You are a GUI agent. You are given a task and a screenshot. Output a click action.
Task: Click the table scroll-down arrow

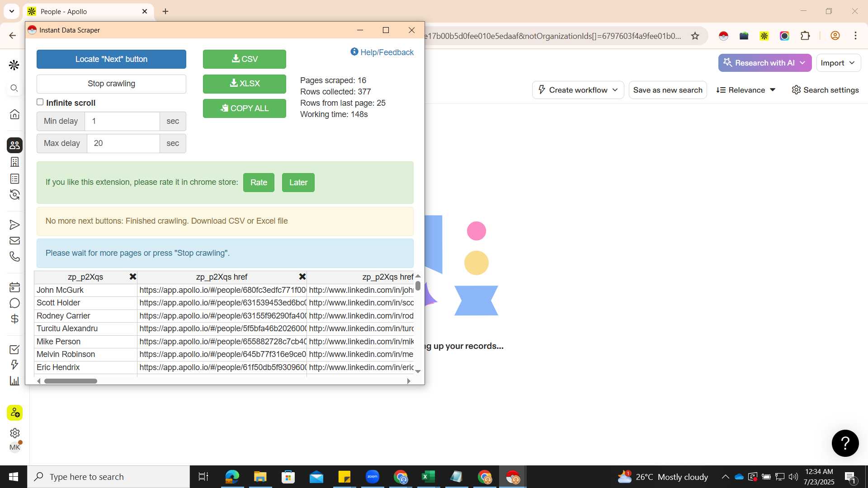[418, 371]
